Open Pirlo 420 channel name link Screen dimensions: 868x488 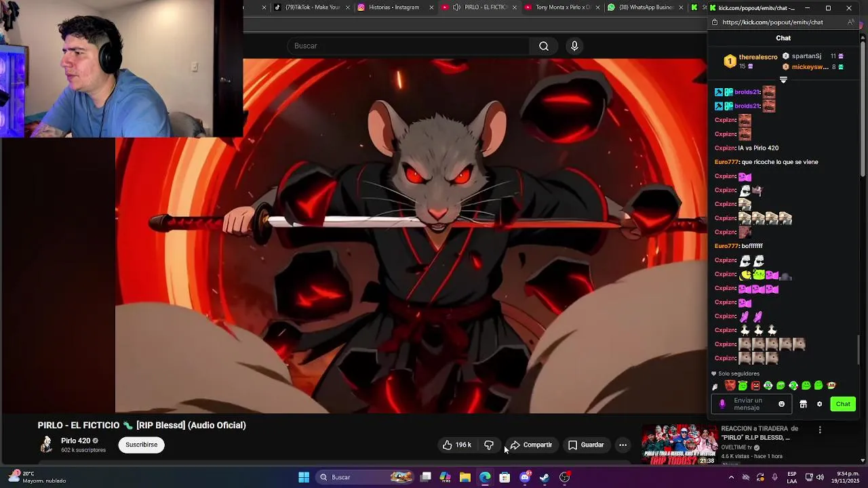tap(75, 441)
